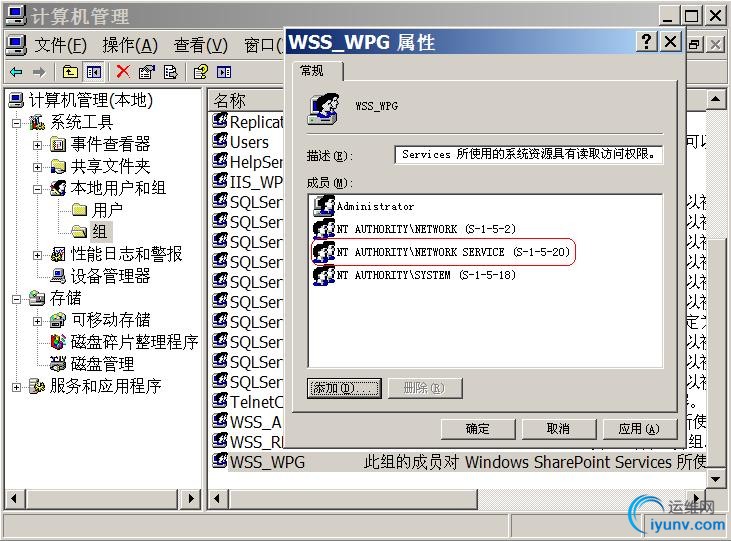
Task: Click left arrow of tree pane scrollbar
Action: pyautogui.click(x=14, y=499)
